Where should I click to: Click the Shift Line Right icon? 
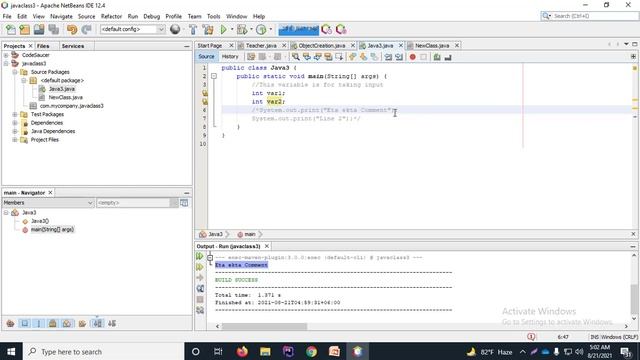399,57
